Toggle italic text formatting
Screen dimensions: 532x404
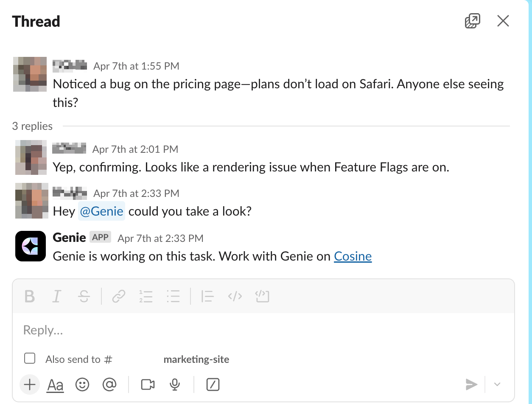point(56,296)
